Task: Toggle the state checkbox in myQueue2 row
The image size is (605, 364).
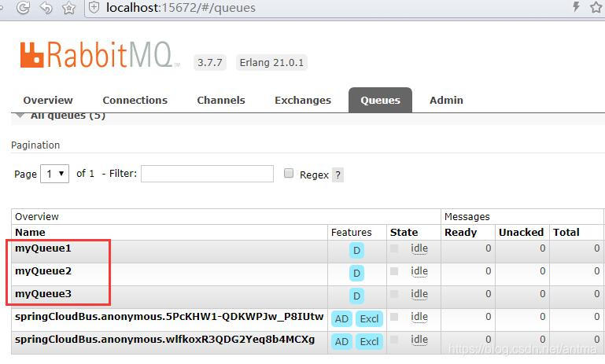Action: (394, 271)
